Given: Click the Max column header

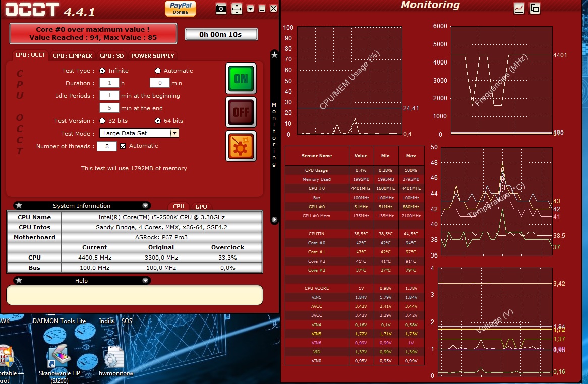Looking at the screenshot, I should pos(411,156).
